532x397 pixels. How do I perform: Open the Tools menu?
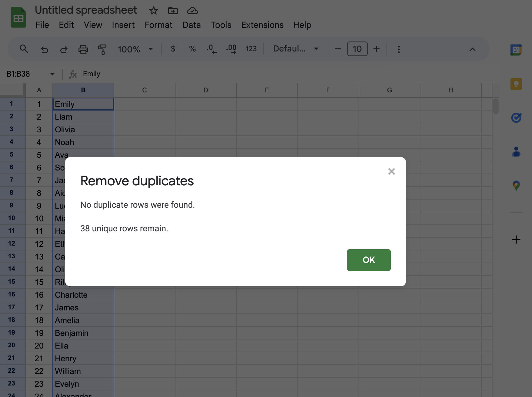coord(221,25)
